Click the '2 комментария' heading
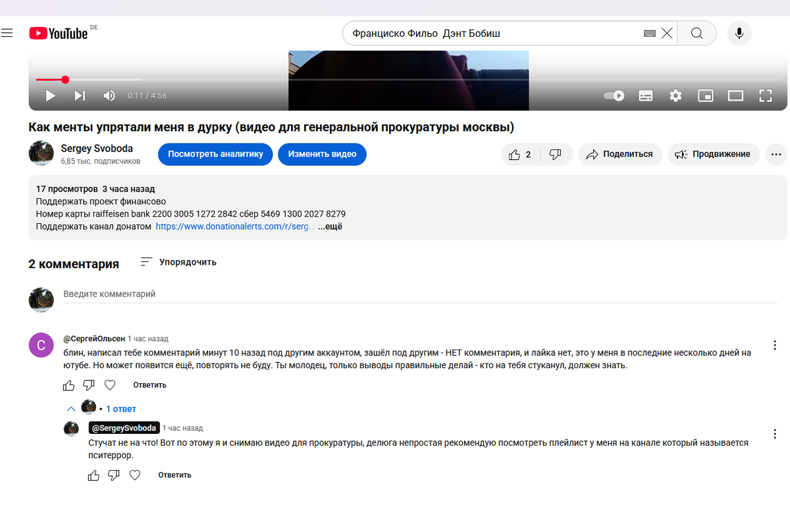The image size is (790, 532). (74, 264)
